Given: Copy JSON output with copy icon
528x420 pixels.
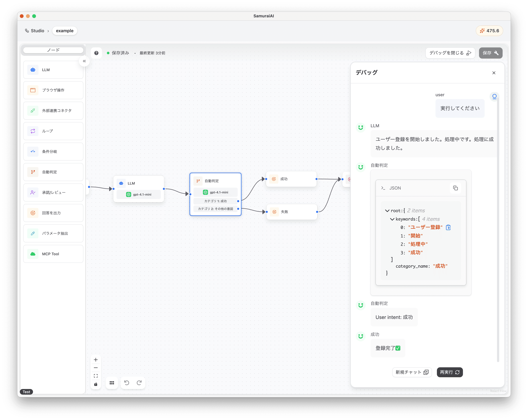Looking at the screenshot, I should (x=455, y=188).
